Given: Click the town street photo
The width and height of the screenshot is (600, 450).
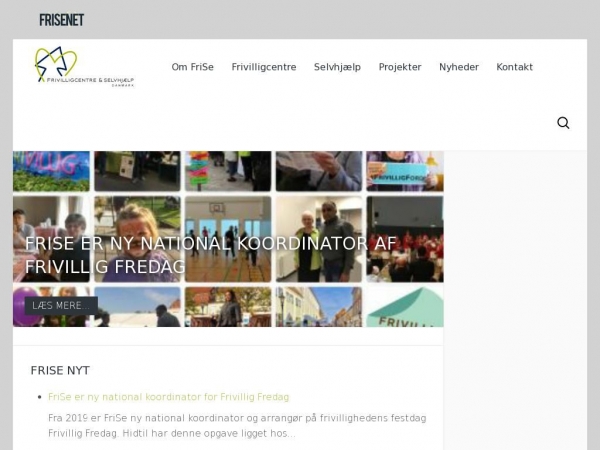Looking at the screenshot, I should (319, 307).
